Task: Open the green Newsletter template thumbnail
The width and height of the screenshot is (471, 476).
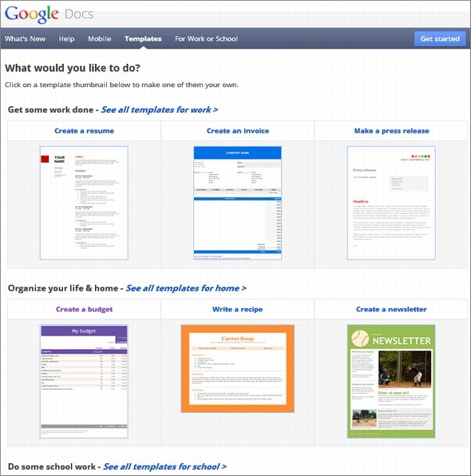Action: [x=391, y=381]
